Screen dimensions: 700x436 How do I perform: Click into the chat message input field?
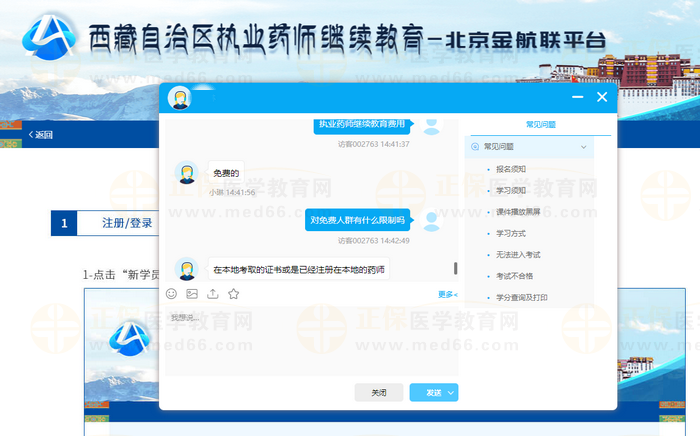310,340
